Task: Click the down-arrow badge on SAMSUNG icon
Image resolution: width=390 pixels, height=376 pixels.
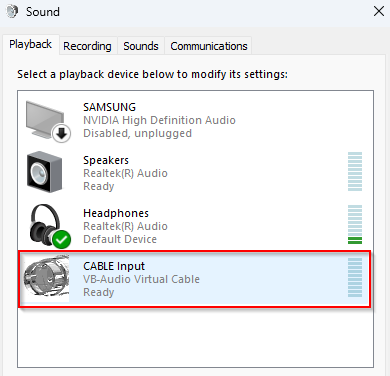Action: coord(61,133)
